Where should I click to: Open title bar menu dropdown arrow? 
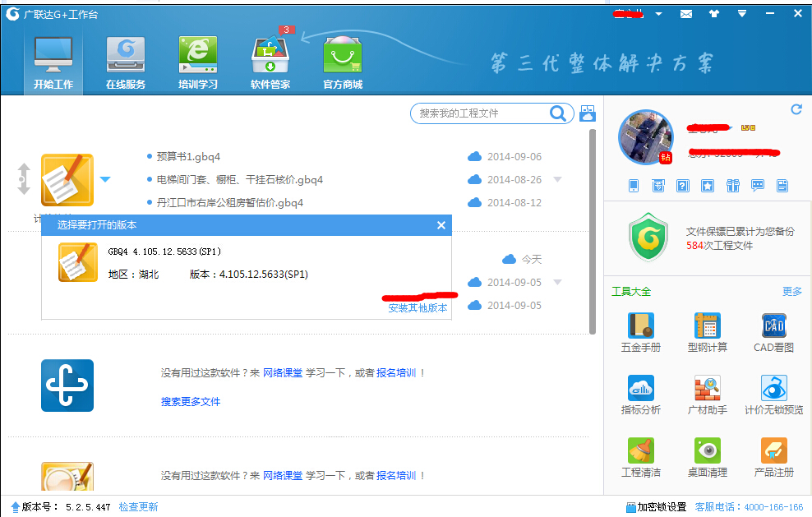click(742, 14)
